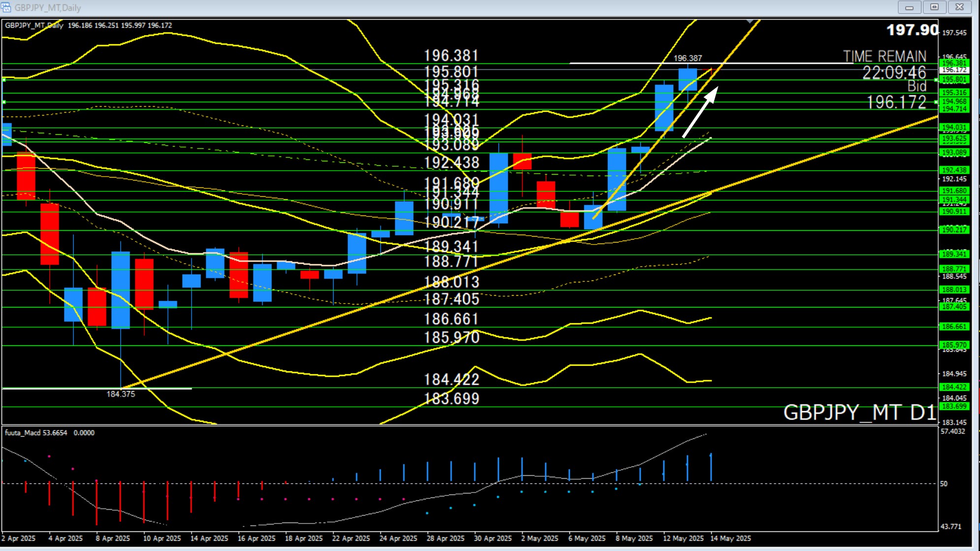980x551 pixels.
Task: Click the green 183.699 tag on price axis
Action: [954, 406]
